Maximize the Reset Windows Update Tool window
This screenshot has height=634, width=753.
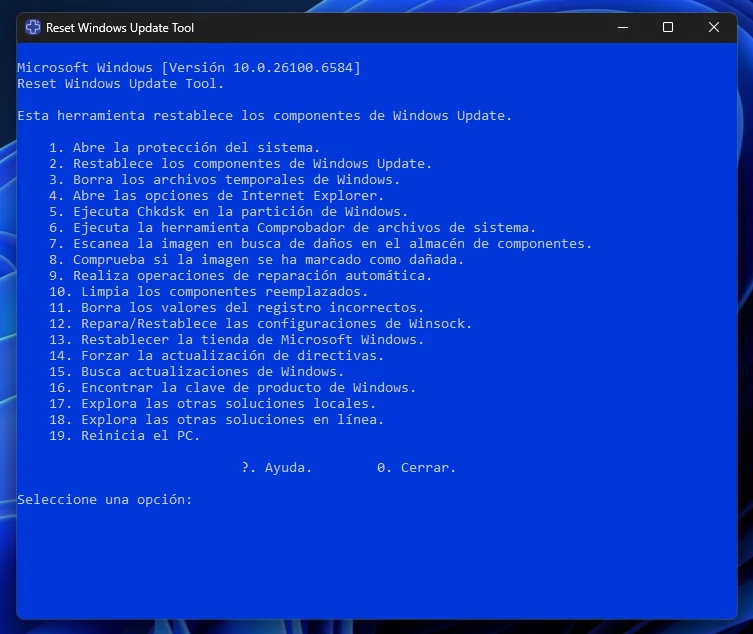pyautogui.click(x=668, y=27)
